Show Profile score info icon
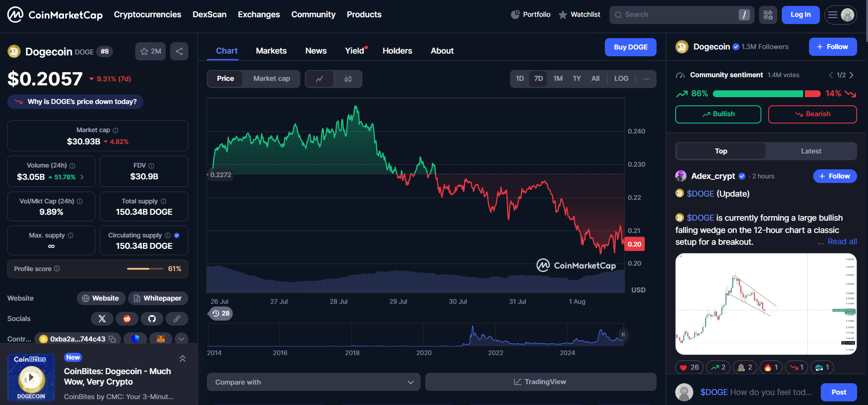 [x=57, y=269]
